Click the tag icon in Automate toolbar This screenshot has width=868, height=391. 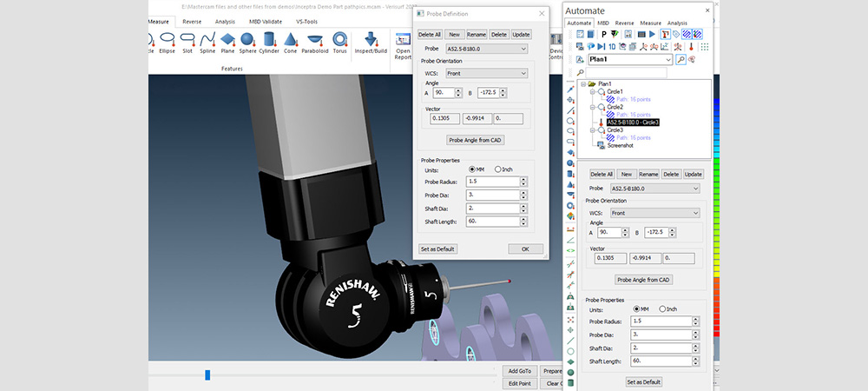tap(676, 35)
